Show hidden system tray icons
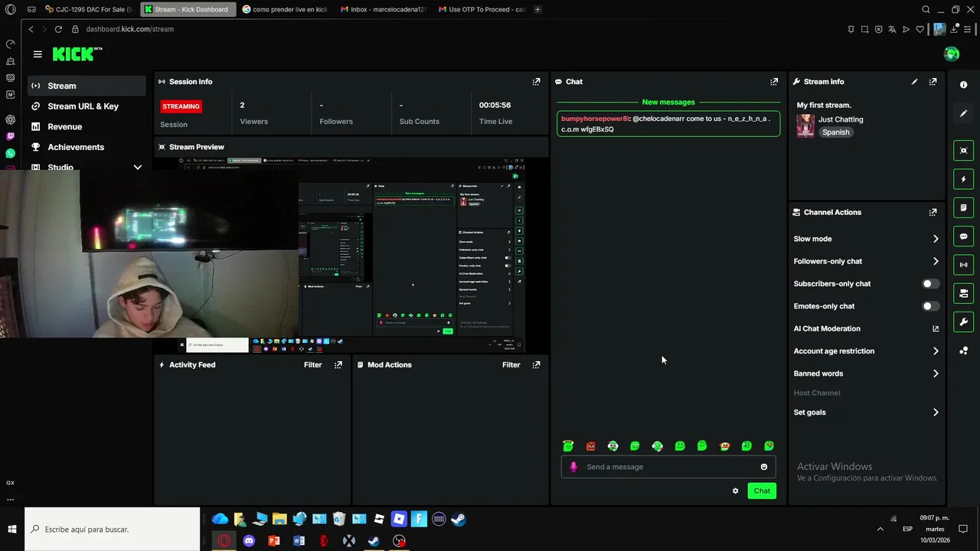The width and height of the screenshot is (980, 551). 880,529
